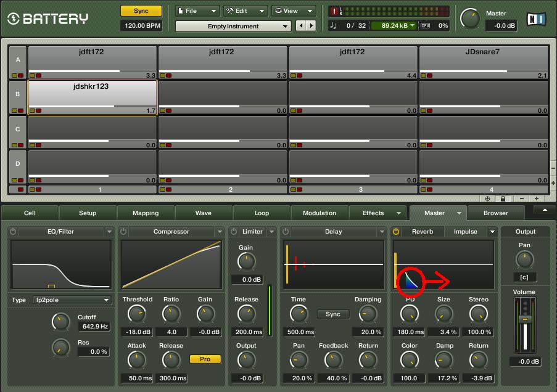
Task: Toggle Compressor Pro mode
Action: pyautogui.click(x=205, y=359)
